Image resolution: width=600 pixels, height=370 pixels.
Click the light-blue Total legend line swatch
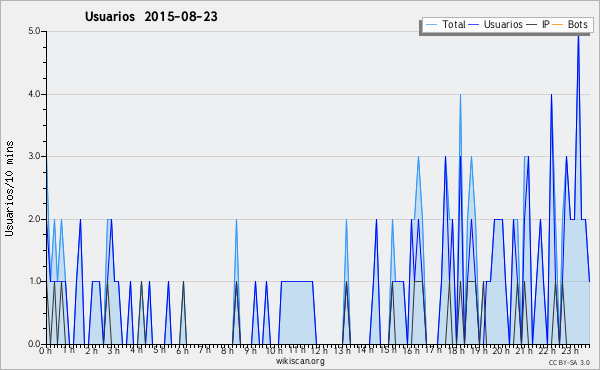pyautogui.click(x=431, y=25)
